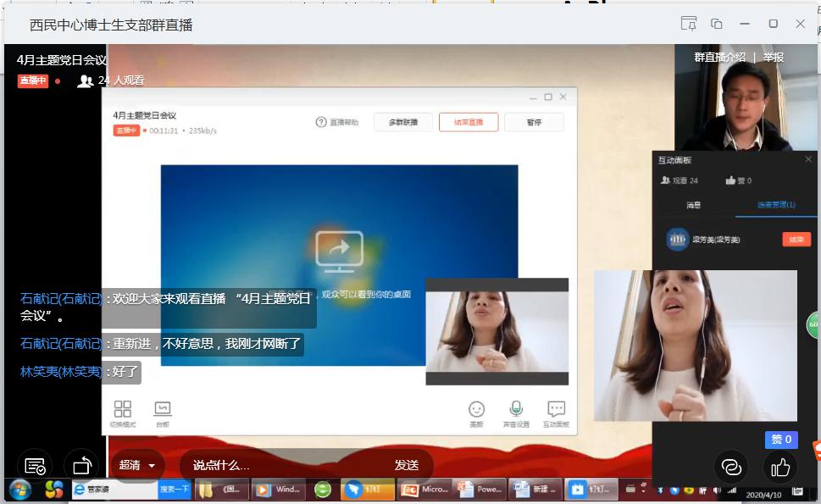Viewport: 821px width, 504px height.
Task: Click the Windows Start button on taskbar
Action: (x=19, y=490)
